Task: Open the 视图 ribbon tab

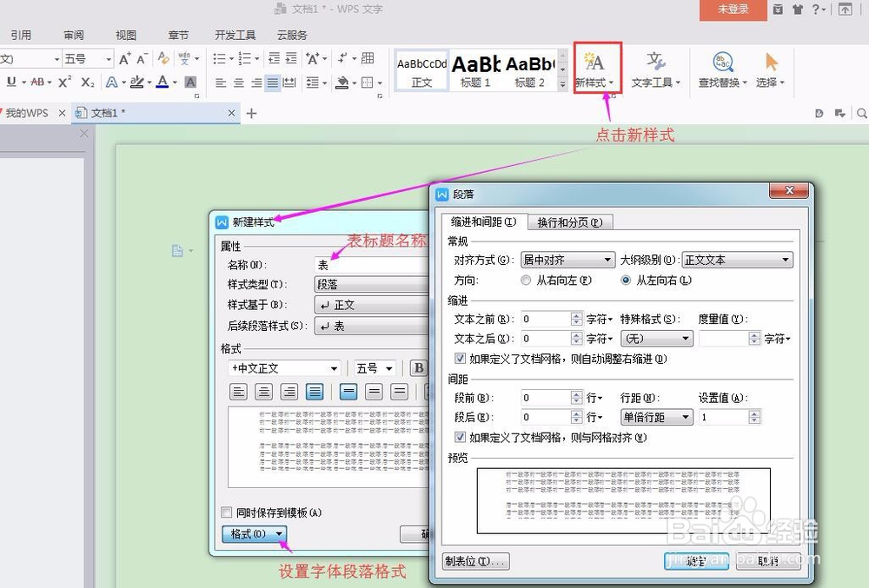Action: 125,35
